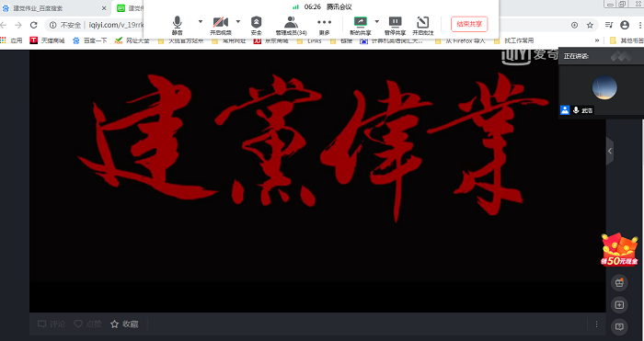Viewport: 644px width, 341px height.
Task: Turn on the camera video
Action: pyautogui.click(x=221, y=26)
